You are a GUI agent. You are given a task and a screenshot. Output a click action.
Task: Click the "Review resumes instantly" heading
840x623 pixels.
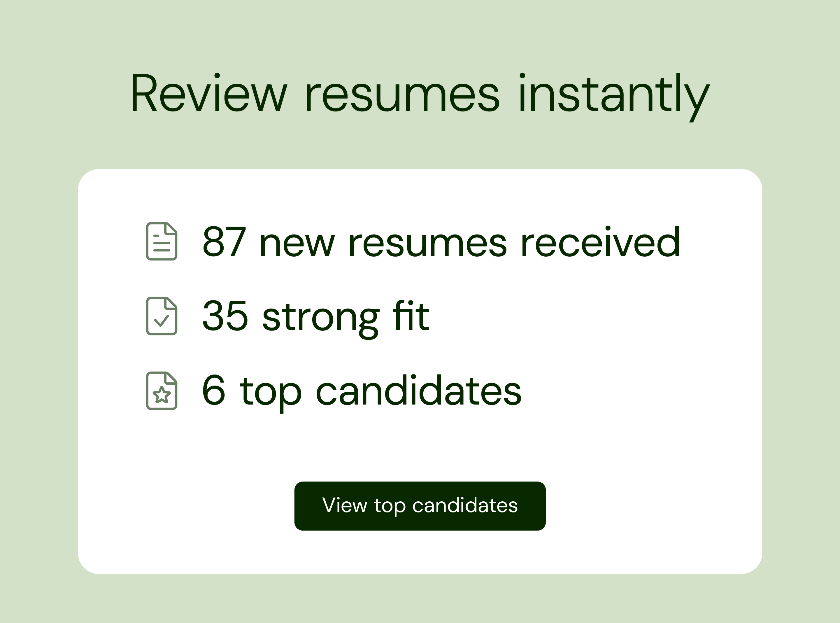(420, 94)
